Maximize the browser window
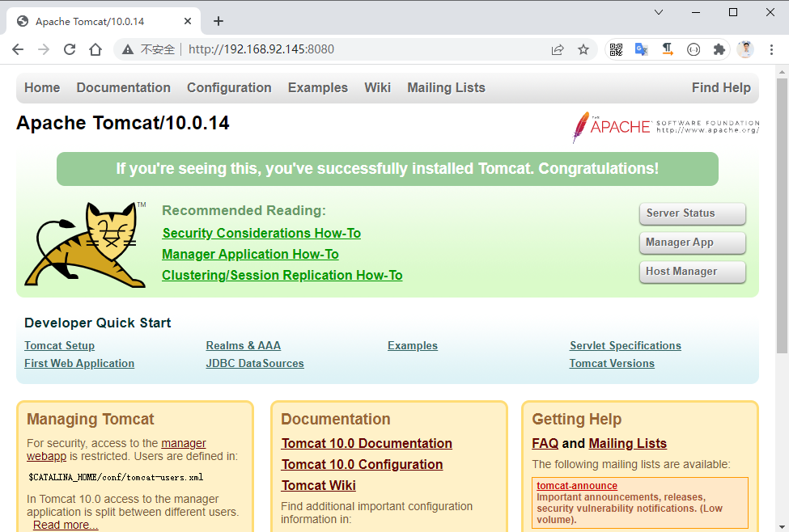 (x=733, y=12)
